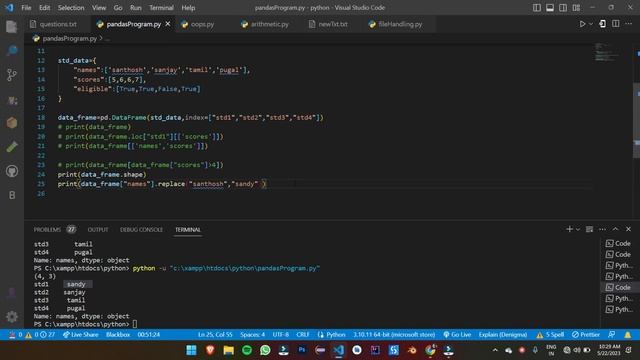Click 5 Spell warning in status bar
640x360 pixels.
pos(550,335)
